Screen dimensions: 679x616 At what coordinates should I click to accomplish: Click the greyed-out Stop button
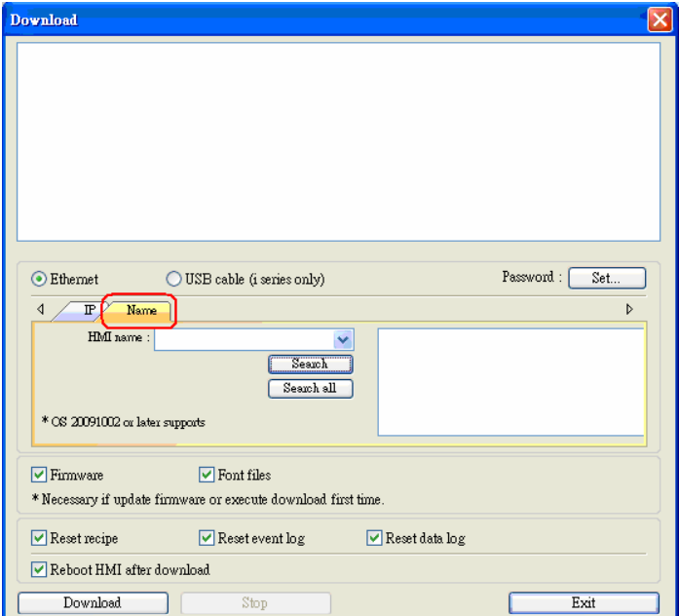(x=255, y=603)
